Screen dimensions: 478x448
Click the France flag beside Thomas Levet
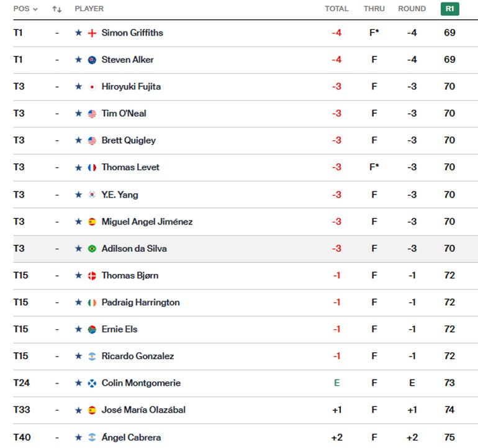92,168
